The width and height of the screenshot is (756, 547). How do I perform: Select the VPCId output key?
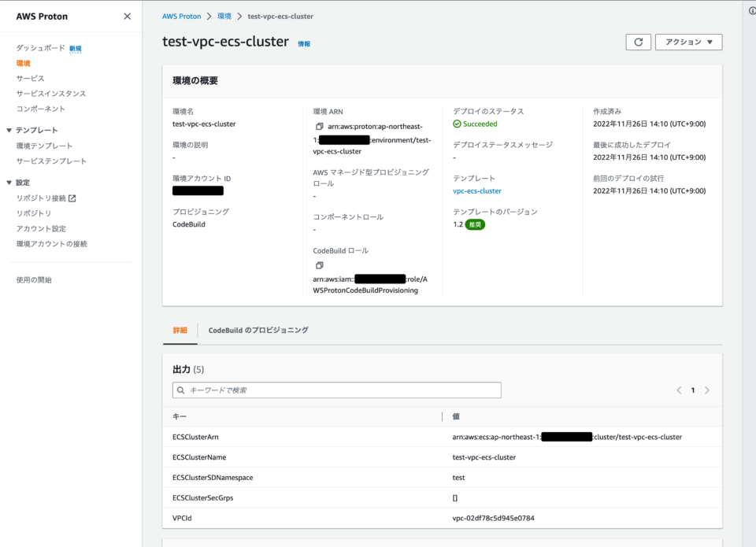click(182, 518)
